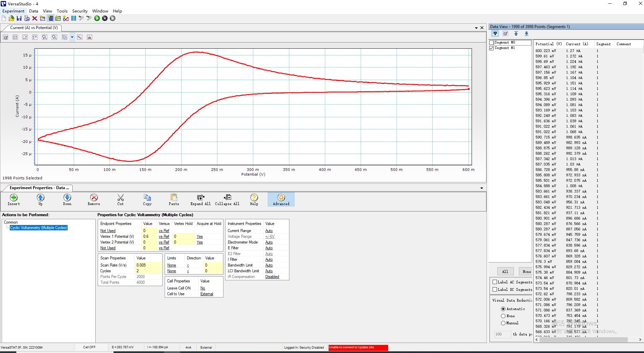
Task: Autoscale the vertical axis
Action: (x=35, y=37)
